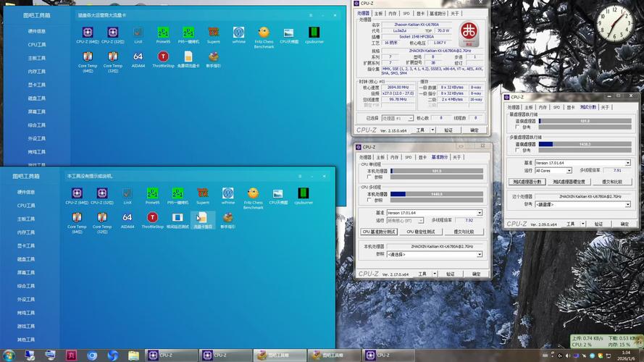Click multi-thread score bar in CPU-Z 2.17
The image size is (644, 362).
[436, 194]
